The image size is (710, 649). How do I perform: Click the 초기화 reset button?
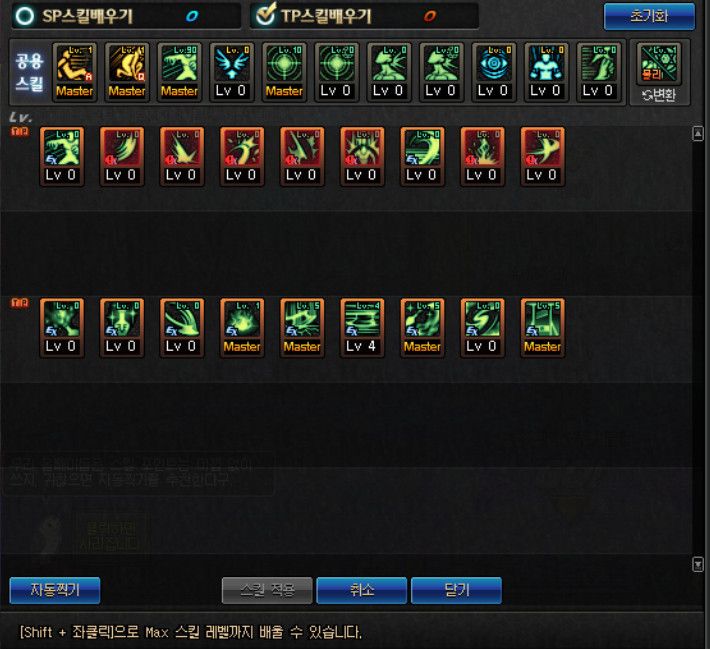click(649, 16)
